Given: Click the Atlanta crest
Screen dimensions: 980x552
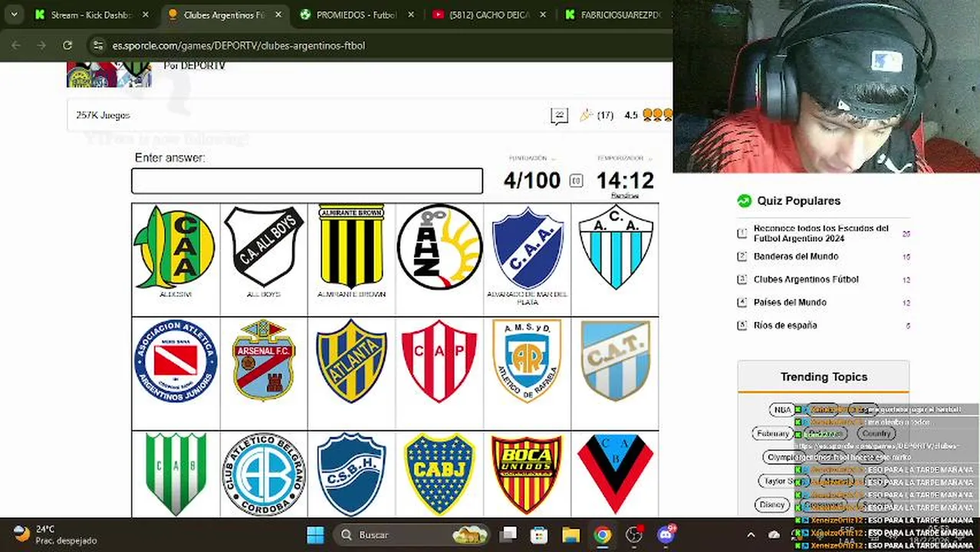Looking at the screenshot, I should click(x=351, y=361).
